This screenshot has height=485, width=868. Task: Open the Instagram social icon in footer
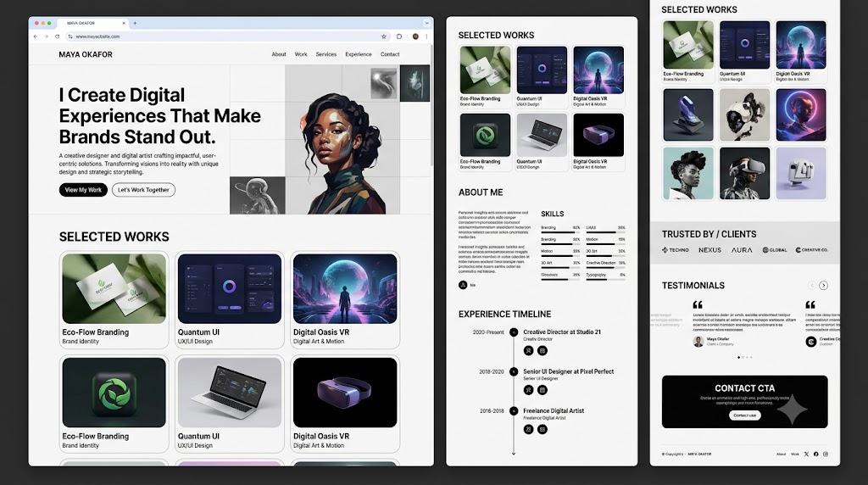(826, 454)
